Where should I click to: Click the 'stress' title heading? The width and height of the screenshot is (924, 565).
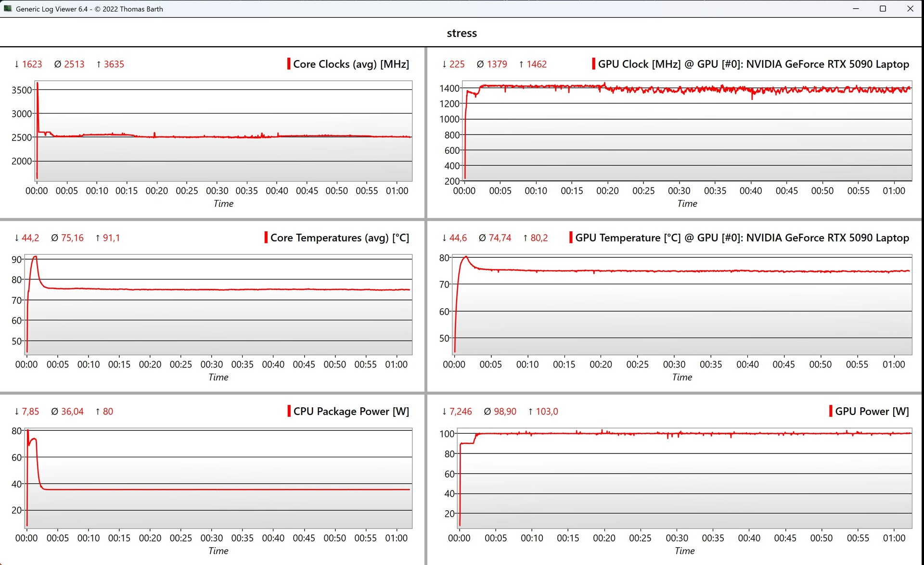pyautogui.click(x=462, y=33)
